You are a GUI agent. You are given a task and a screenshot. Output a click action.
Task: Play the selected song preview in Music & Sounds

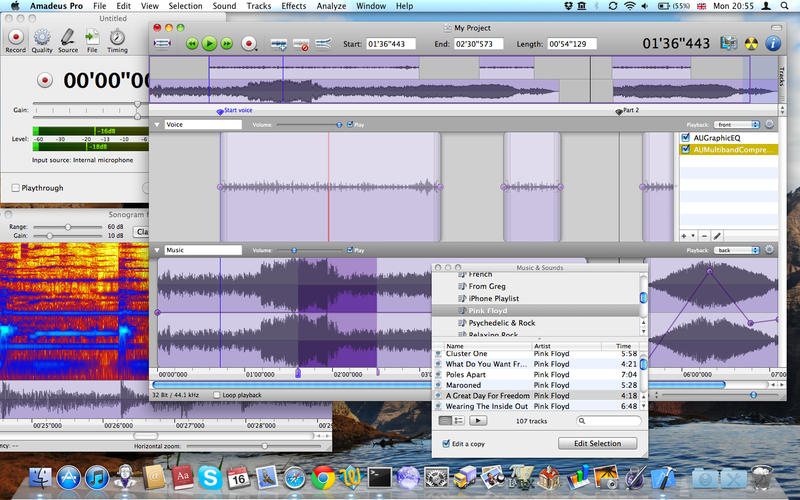(x=478, y=421)
